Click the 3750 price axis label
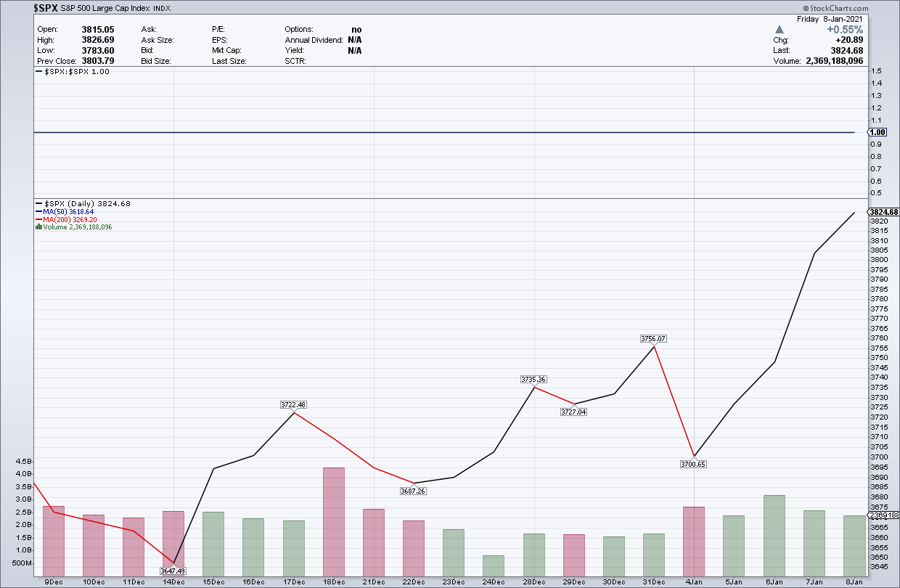This screenshot has height=588, width=900. 878,358
